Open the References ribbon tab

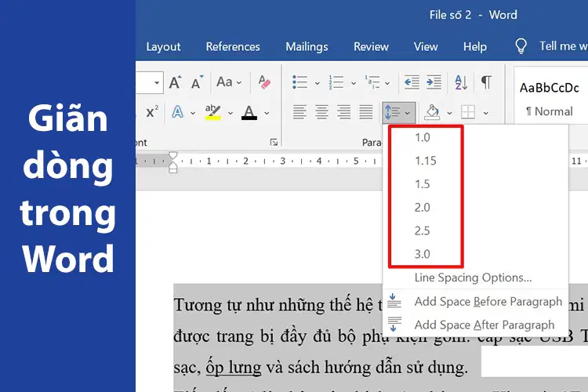pyautogui.click(x=233, y=46)
